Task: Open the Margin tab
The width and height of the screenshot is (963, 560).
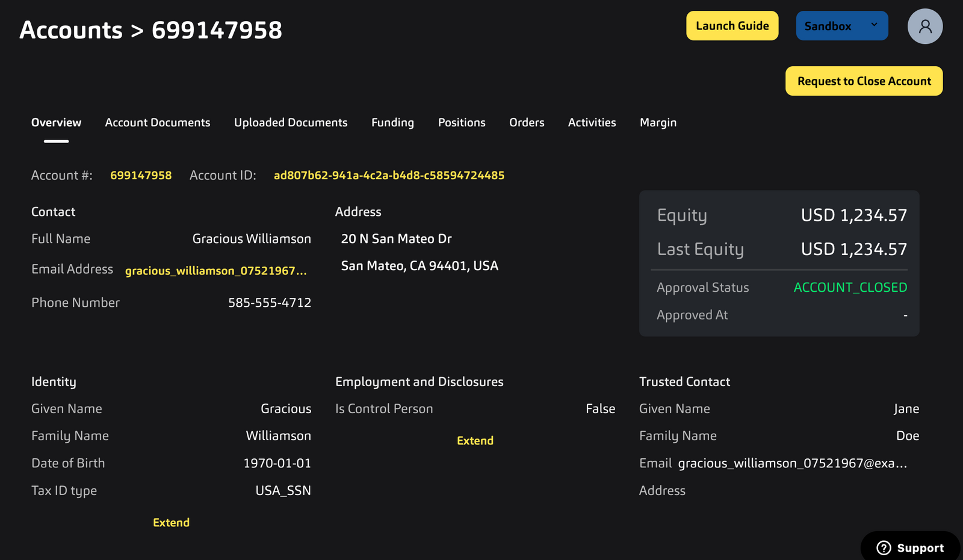Action: click(657, 123)
